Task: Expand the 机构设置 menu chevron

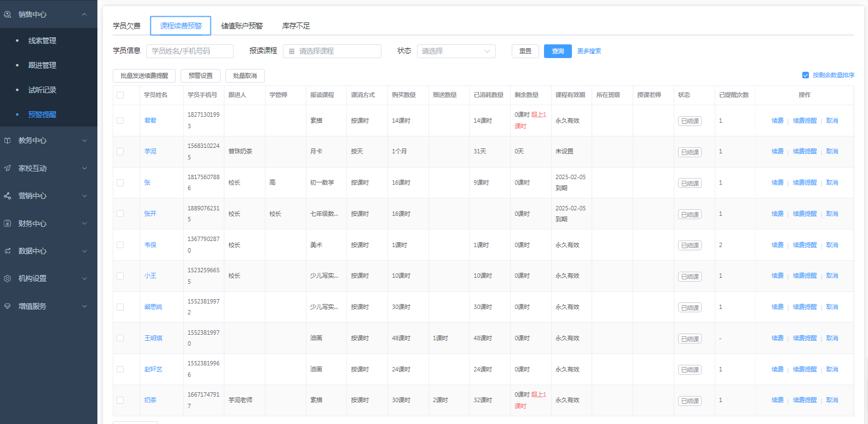Action: click(84, 278)
